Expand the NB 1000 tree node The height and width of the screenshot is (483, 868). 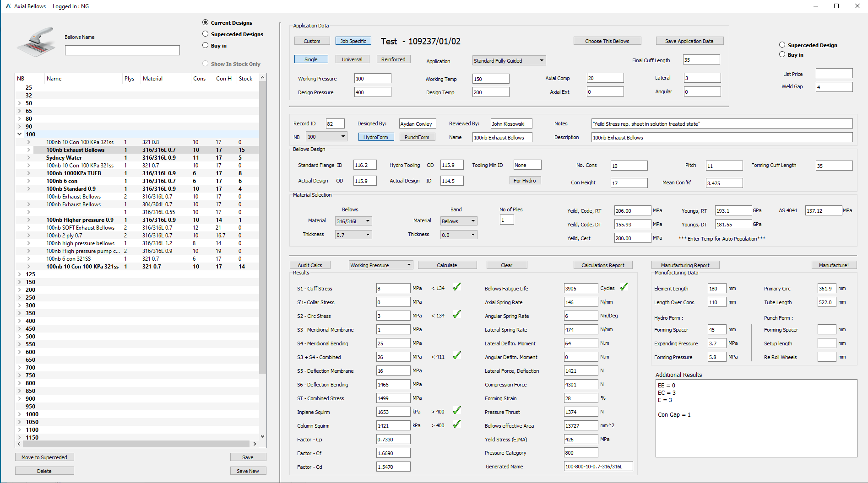coord(20,414)
